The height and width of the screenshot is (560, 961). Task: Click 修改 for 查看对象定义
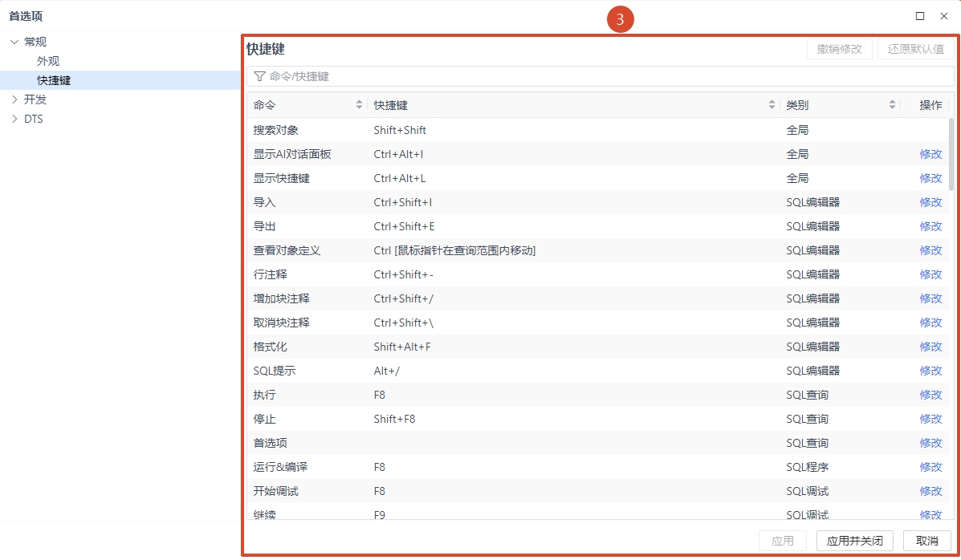[930, 250]
